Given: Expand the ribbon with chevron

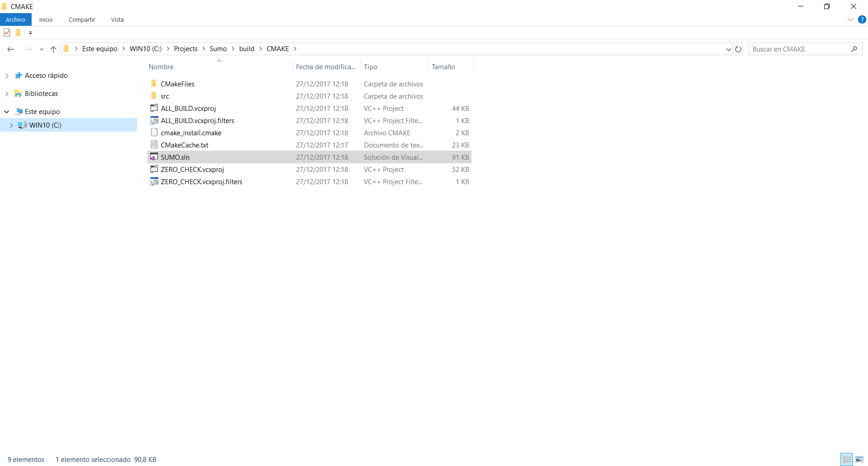Looking at the screenshot, I should click(x=850, y=19).
